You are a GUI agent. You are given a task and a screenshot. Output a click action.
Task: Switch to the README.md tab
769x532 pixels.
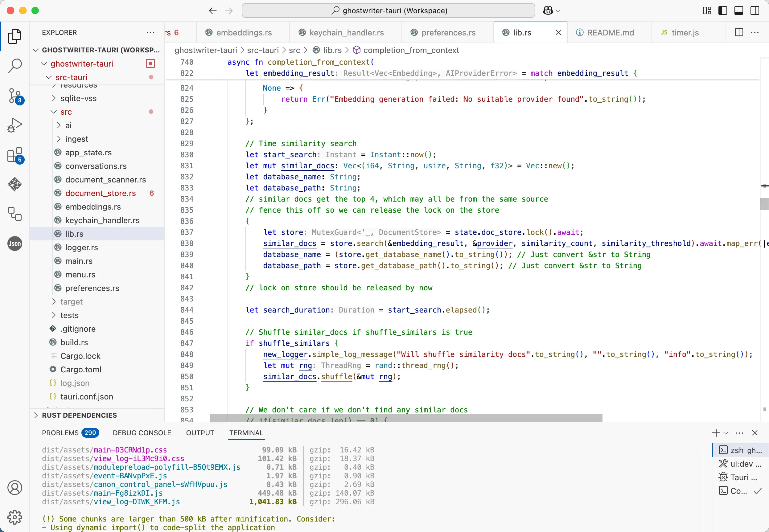click(x=609, y=32)
